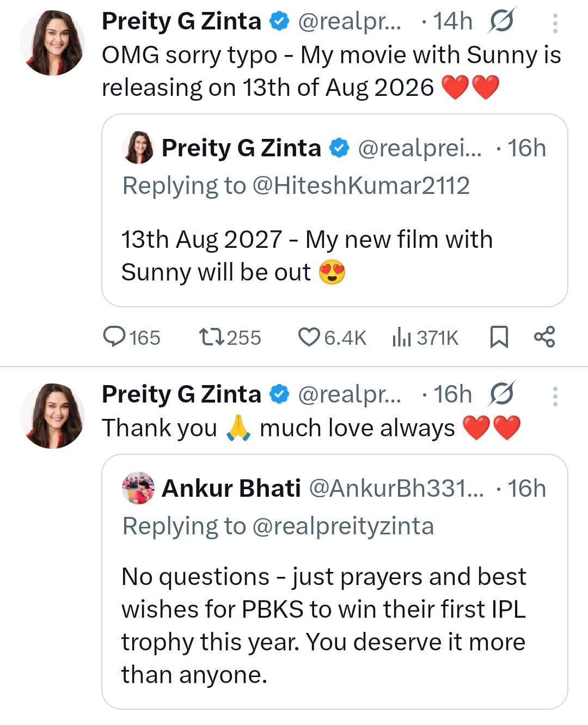Open reply icon on the top tweet
This screenshot has width=588, height=725.
click(x=115, y=337)
